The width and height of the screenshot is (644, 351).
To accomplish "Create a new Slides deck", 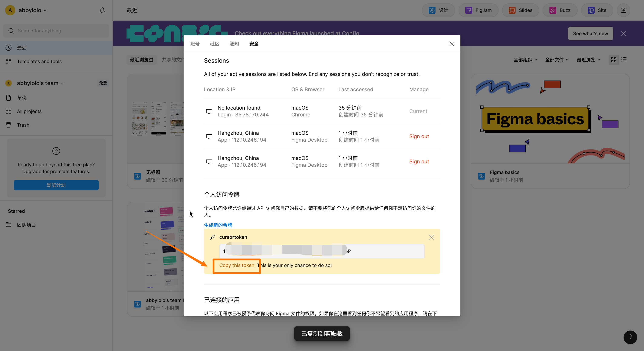I will 520,10.
